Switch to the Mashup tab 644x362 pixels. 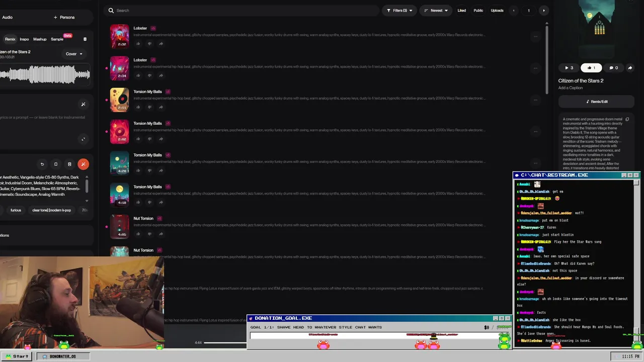pos(40,39)
